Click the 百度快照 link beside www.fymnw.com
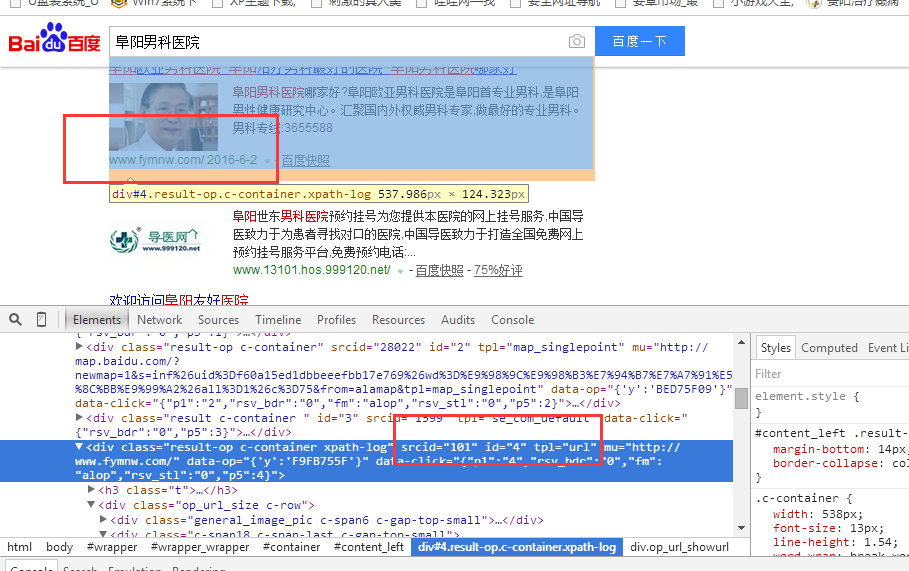 [306, 161]
